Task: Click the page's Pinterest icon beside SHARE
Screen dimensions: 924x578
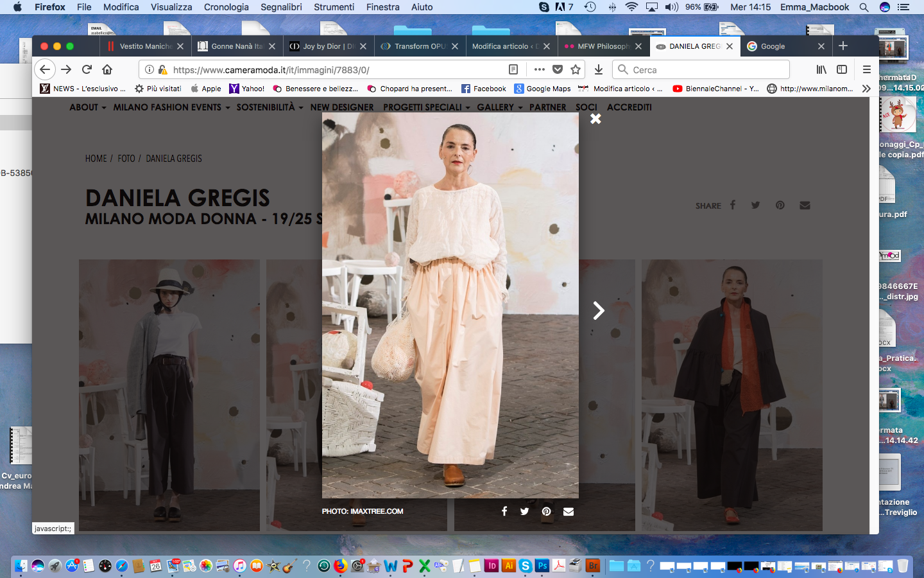Action: point(780,205)
